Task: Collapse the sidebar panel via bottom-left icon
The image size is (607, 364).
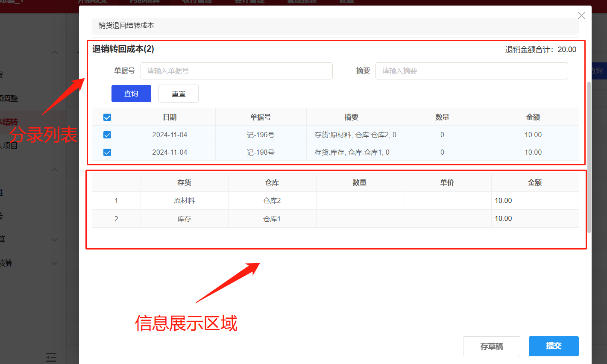Action: coord(51,357)
